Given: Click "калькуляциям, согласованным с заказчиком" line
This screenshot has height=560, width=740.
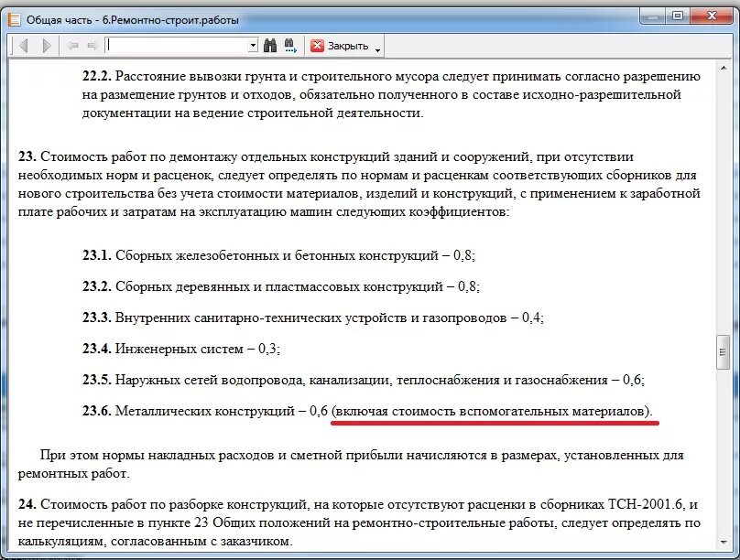Looking at the screenshot, I should tap(156, 541).
